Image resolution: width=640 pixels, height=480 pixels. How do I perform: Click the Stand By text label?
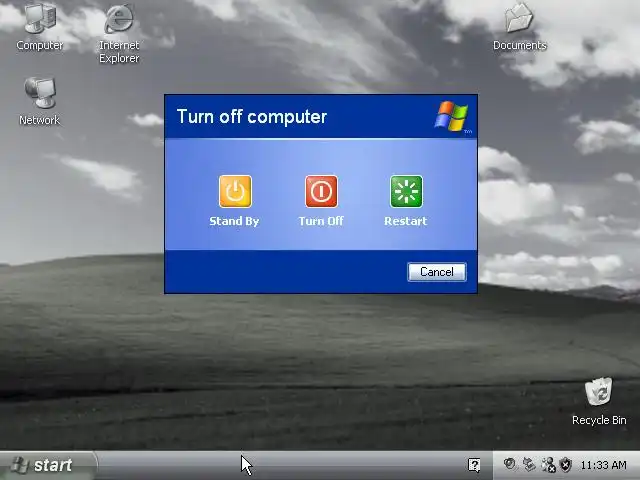[x=234, y=221]
